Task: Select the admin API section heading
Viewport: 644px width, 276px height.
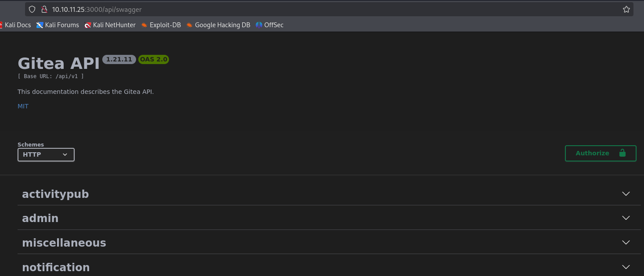Action: point(40,218)
